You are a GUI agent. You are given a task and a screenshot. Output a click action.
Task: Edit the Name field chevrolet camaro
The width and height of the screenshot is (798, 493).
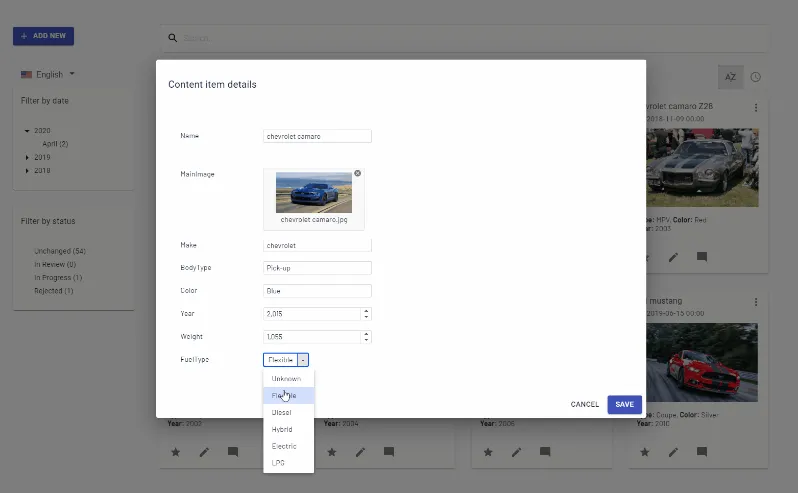317,136
